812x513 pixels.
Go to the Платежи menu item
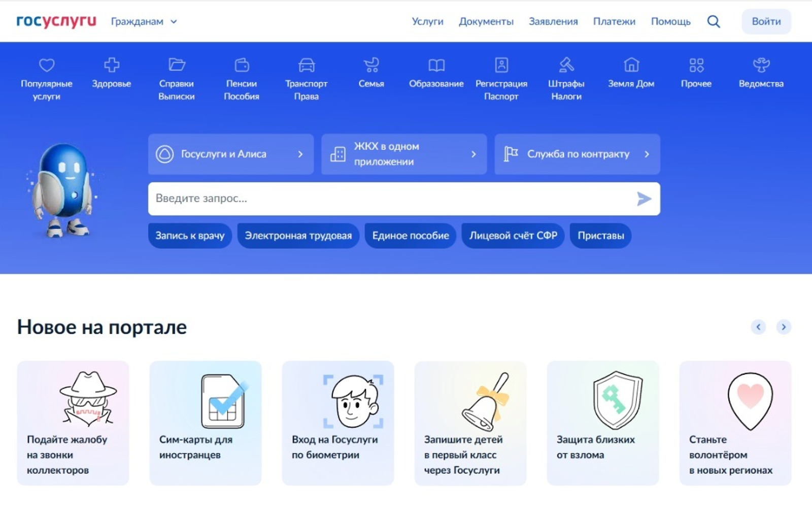pyautogui.click(x=614, y=21)
